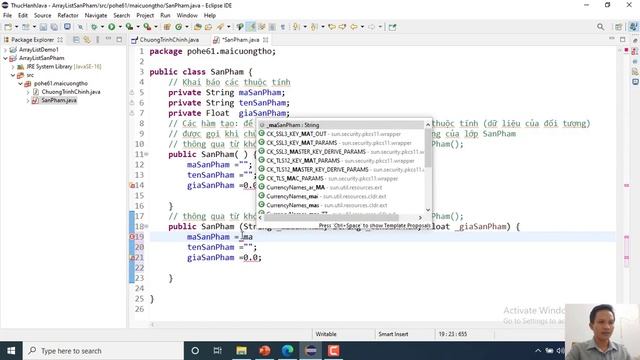Screen dimensions: 640x360
Task: Open File Explorer from the taskbar
Action: (x=241, y=351)
